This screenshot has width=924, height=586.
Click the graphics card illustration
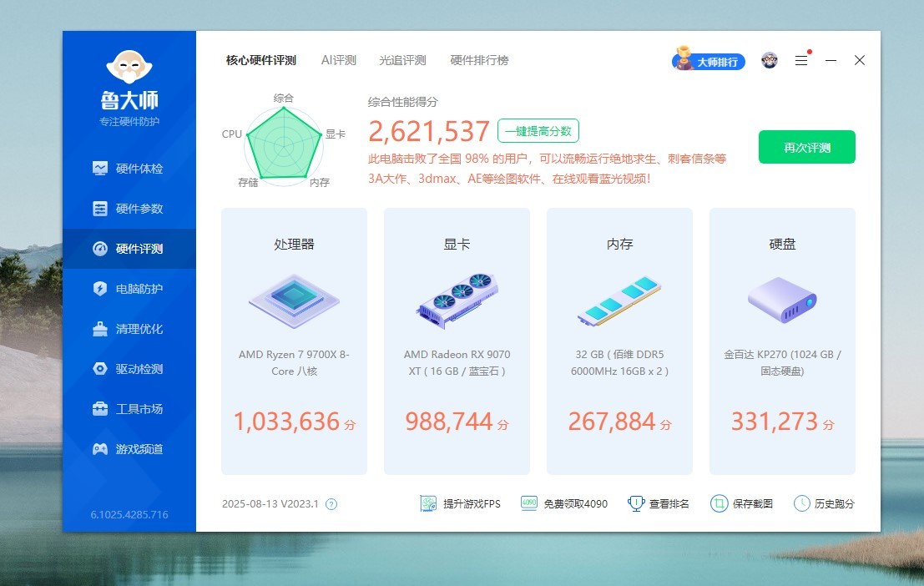457,300
